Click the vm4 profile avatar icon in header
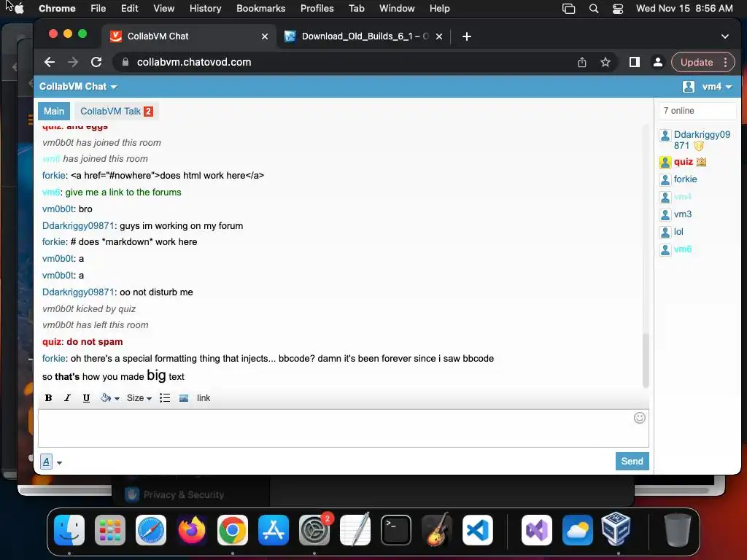The image size is (747, 560). click(689, 87)
